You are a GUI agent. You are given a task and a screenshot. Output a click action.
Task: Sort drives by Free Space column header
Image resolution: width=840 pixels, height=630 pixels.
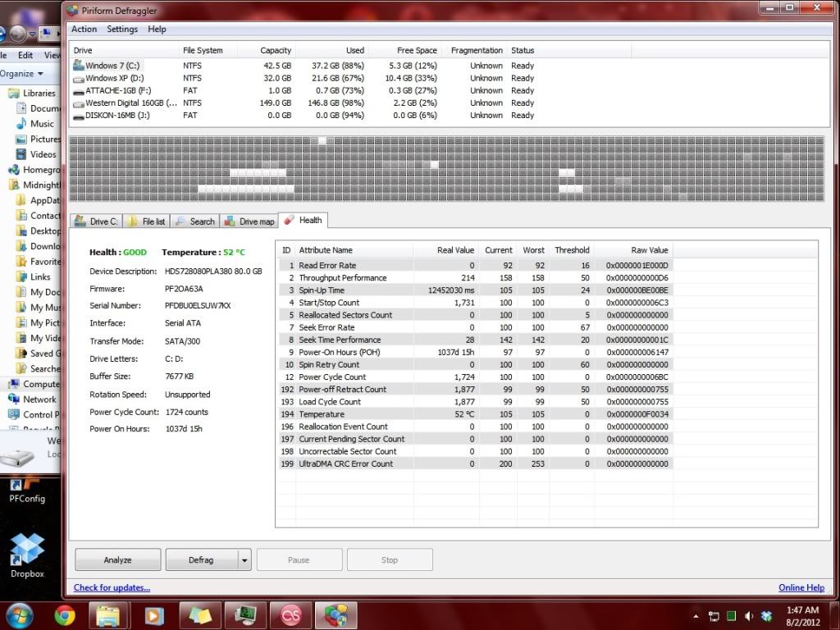click(x=404, y=50)
